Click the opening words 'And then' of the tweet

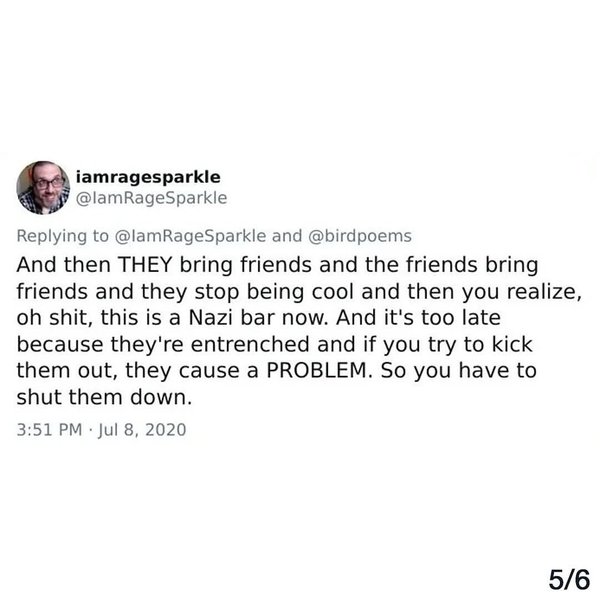(64, 265)
